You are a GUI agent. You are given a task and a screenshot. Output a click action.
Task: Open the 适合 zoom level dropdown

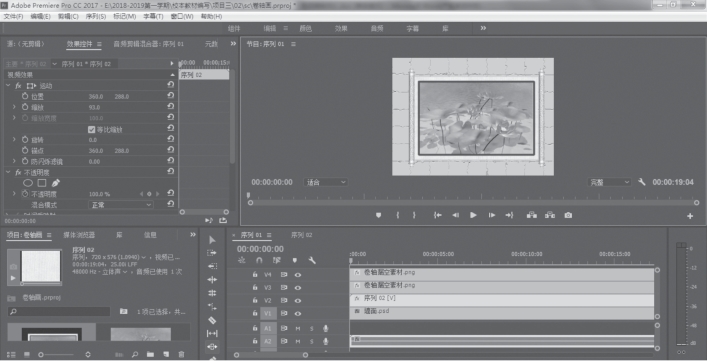pos(326,183)
